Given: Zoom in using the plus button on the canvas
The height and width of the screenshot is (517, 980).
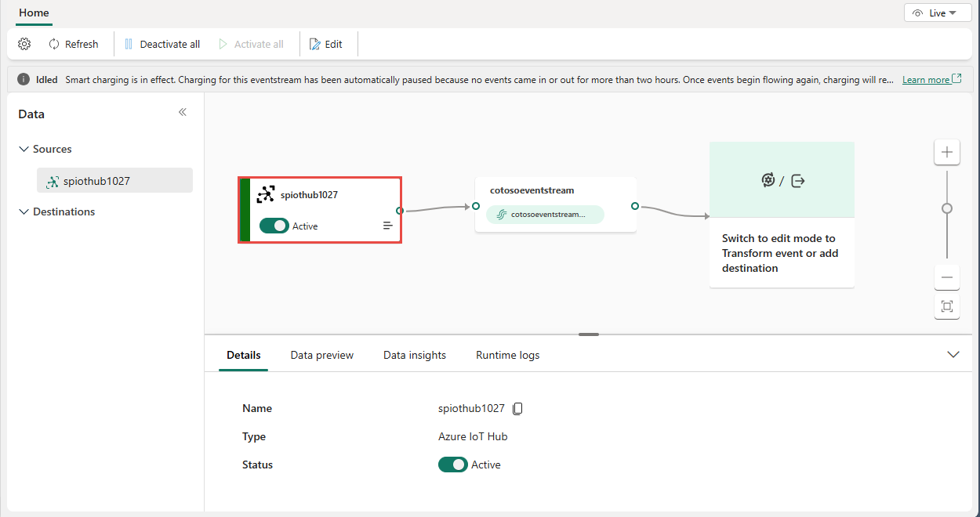Looking at the screenshot, I should pos(946,152).
